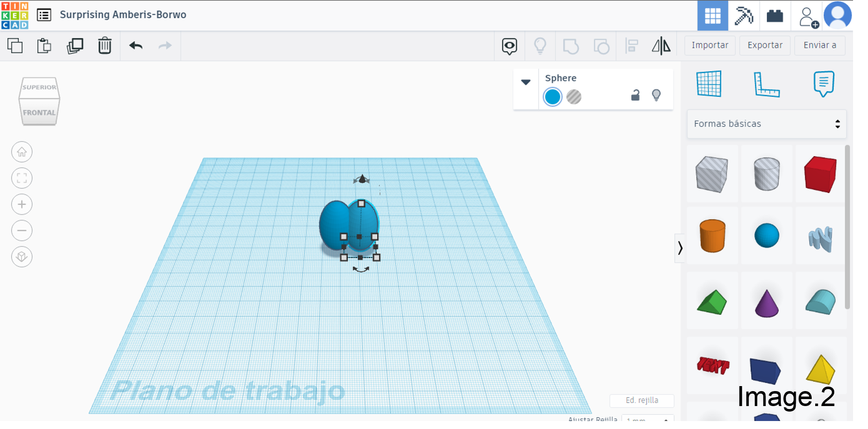The width and height of the screenshot is (868, 429).
Task: Zoom out the workplane view
Action: coord(22,230)
